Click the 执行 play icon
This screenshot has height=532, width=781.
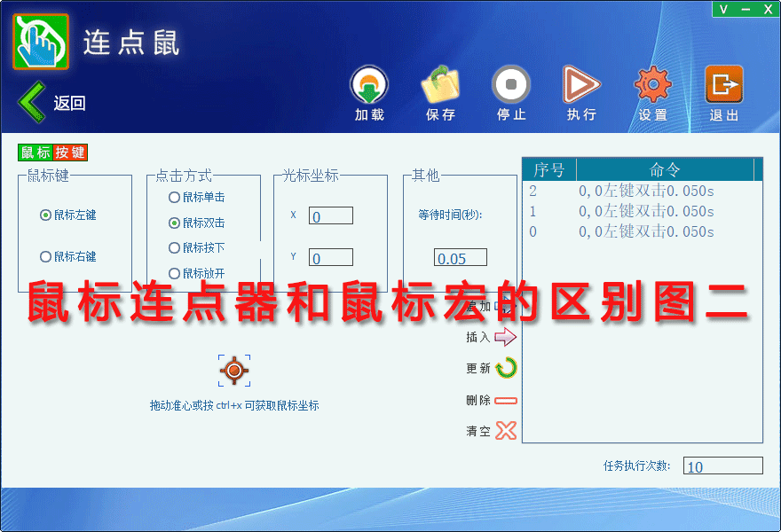[x=581, y=85]
